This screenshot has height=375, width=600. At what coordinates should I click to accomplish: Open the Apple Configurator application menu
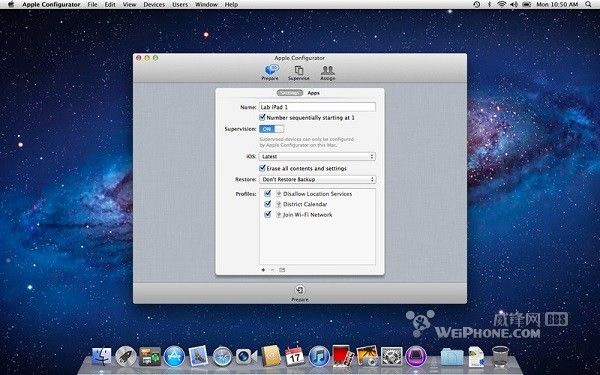click(51, 5)
